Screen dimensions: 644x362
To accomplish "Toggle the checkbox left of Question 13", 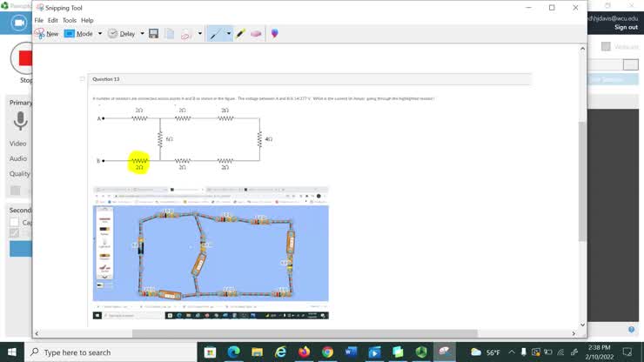I will [83, 79].
